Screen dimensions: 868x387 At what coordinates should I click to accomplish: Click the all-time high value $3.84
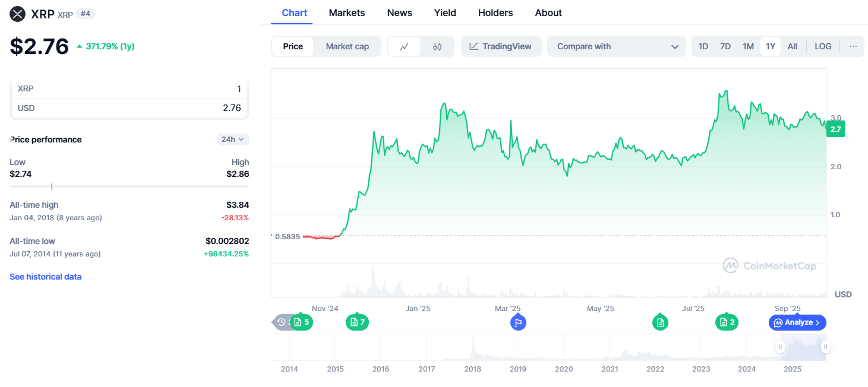click(238, 205)
